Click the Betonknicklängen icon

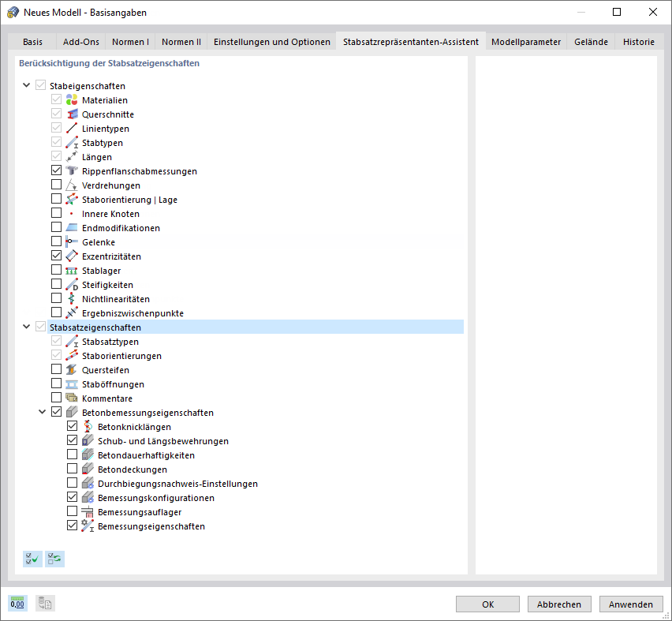point(88,426)
